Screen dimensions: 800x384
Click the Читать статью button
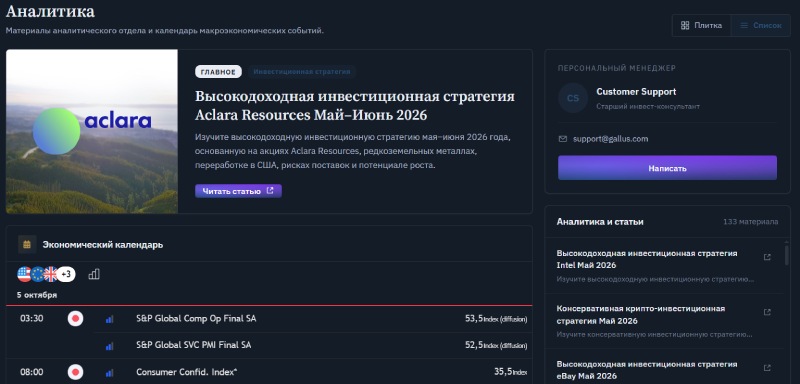click(238, 191)
